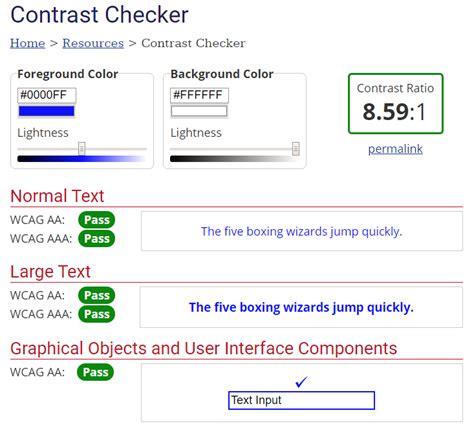
Task: Click the foreground blue gradient lightness bar
Action: tap(82, 159)
